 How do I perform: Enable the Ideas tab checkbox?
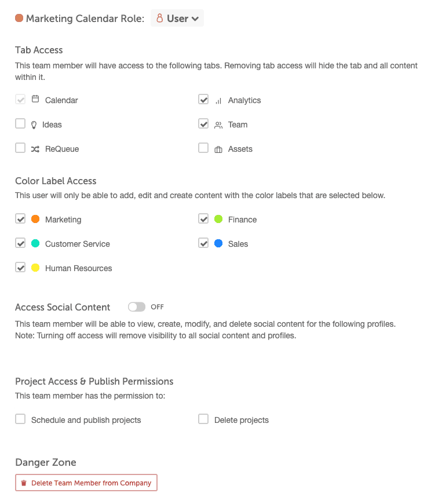[x=20, y=124]
